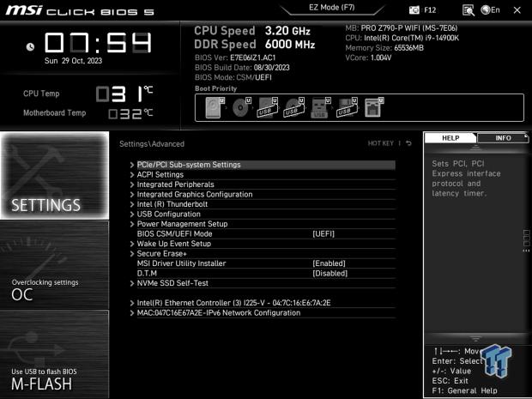Click the Motherboard Temp label
This screenshot has height=399, width=532.
coord(54,112)
